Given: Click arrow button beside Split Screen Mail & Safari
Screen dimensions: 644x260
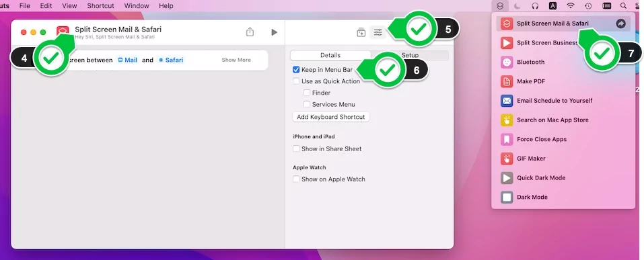Looking at the screenshot, I should [x=620, y=24].
